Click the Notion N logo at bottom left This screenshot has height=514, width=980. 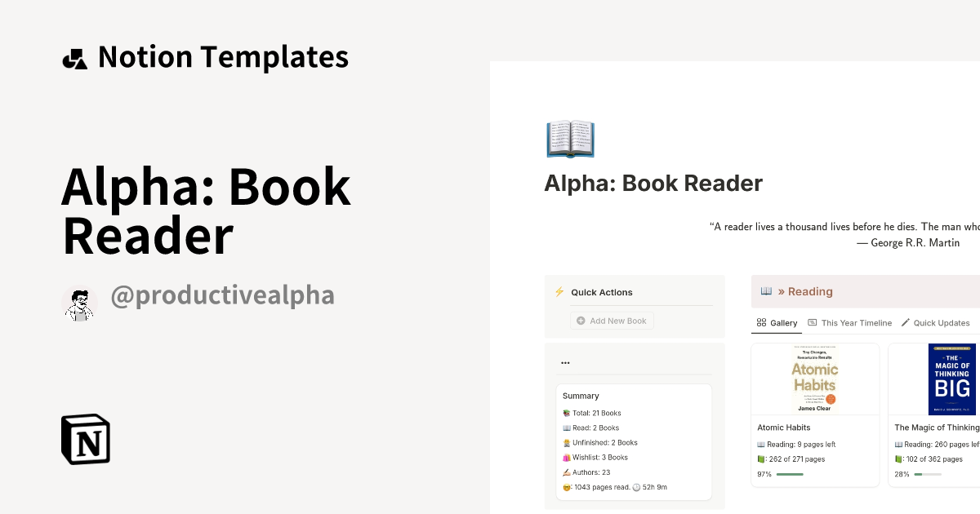[x=85, y=439]
